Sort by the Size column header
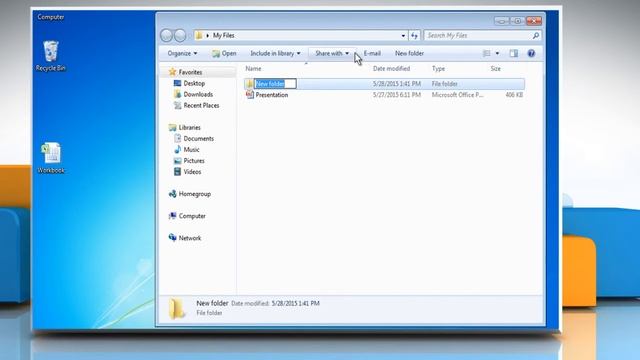This screenshot has height=360, width=640. [496, 69]
